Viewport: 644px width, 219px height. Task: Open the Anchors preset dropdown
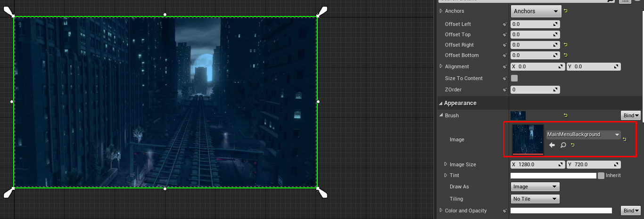click(536, 11)
